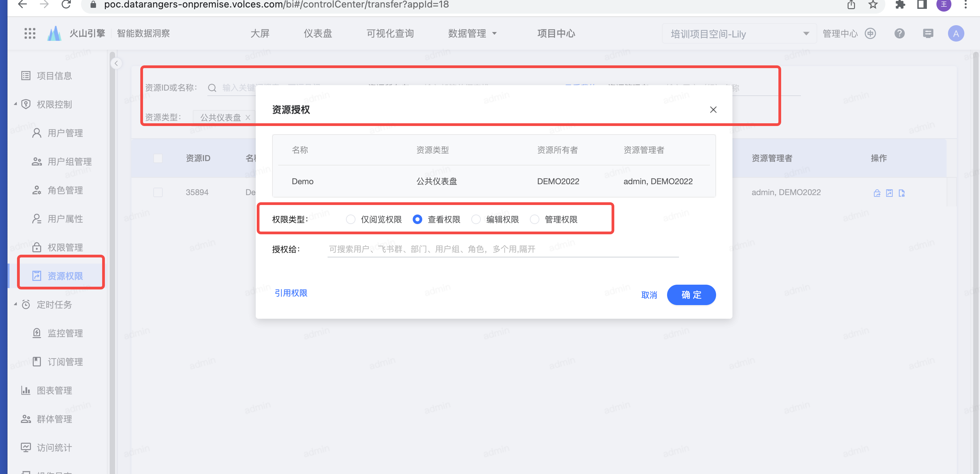Image resolution: width=980 pixels, height=474 pixels.
Task: Click the Volcano Engine logo
Action: pos(54,33)
